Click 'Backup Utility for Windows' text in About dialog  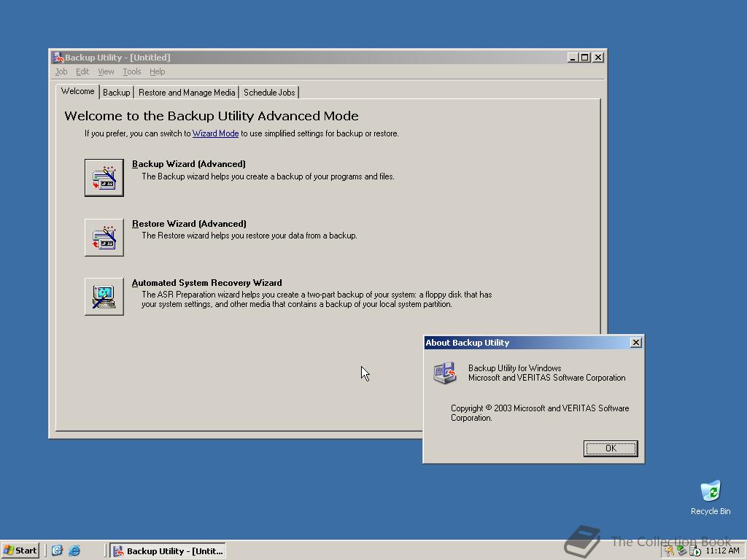point(514,368)
